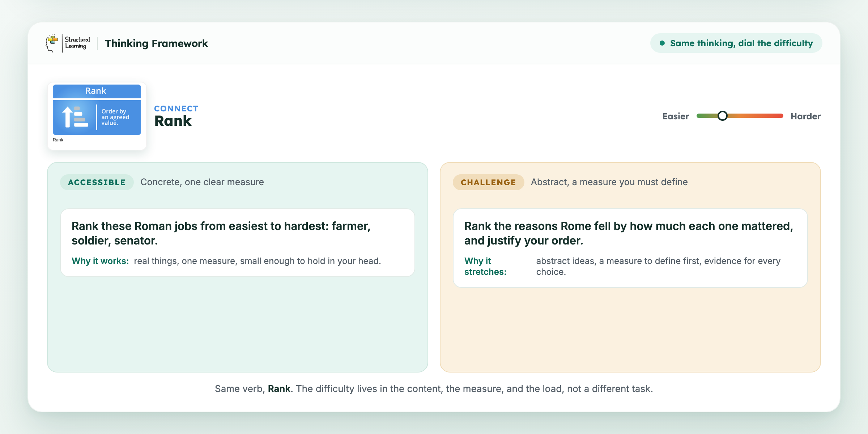Click the 'Why it works:' label
Viewport: 868px width, 434px height.
(100, 261)
